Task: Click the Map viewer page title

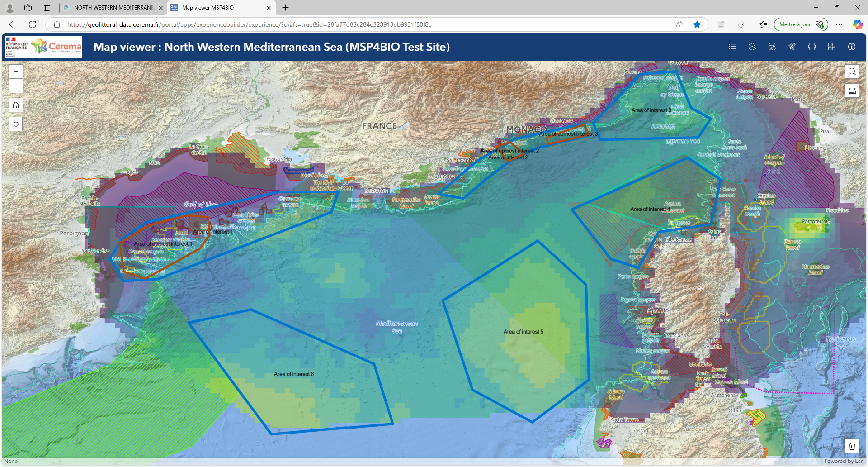Action: click(x=272, y=47)
